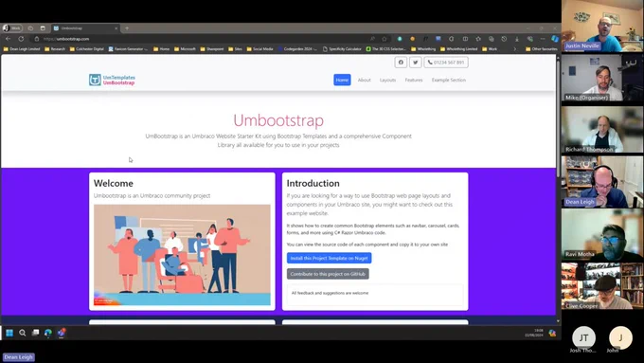Screen dimensions: 644x363
Task: Open the Colchester Digital bookmark folder
Action: pyautogui.click(x=87, y=49)
